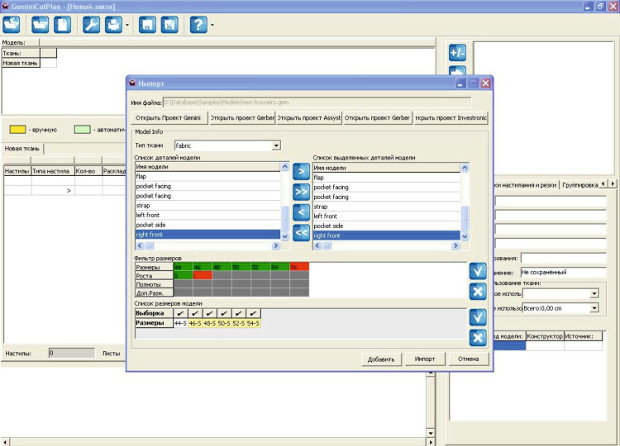
Task: Click the question mark help icon
Action: click(x=199, y=23)
